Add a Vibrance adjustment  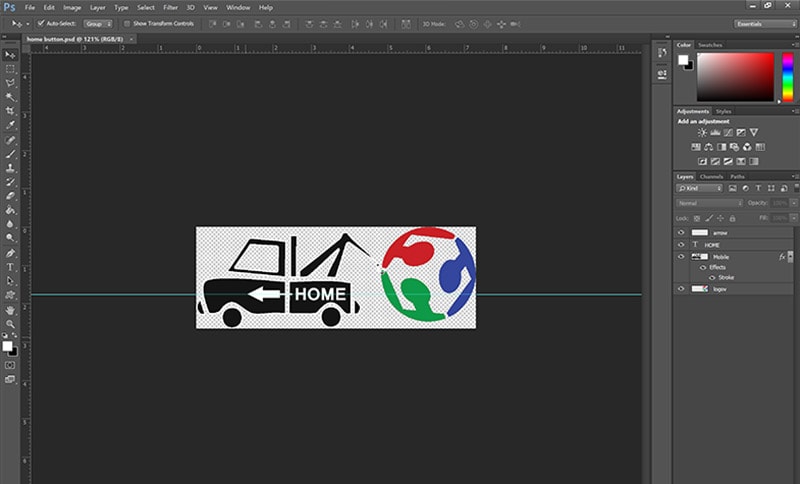pyautogui.click(x=754, y=133)
